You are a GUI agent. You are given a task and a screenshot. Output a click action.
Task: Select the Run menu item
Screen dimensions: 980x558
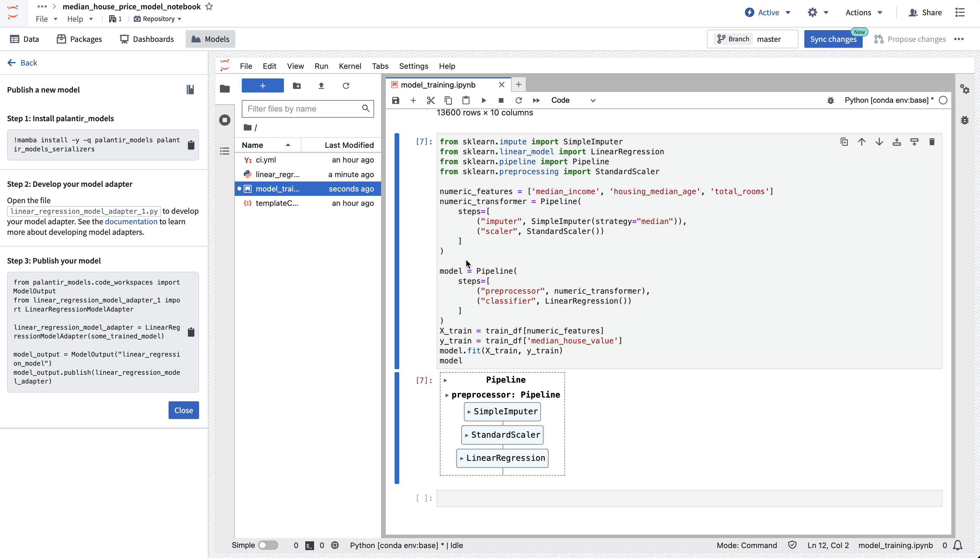point(321,66)
